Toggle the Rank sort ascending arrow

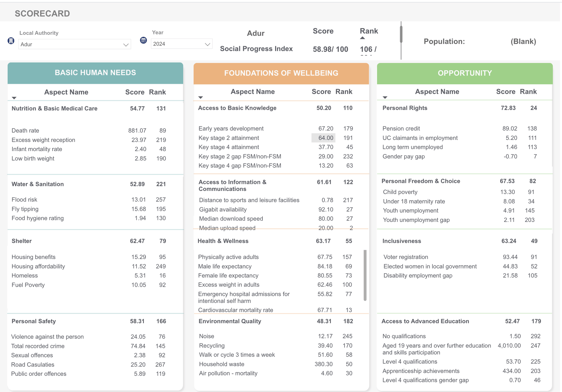(362, 38)
